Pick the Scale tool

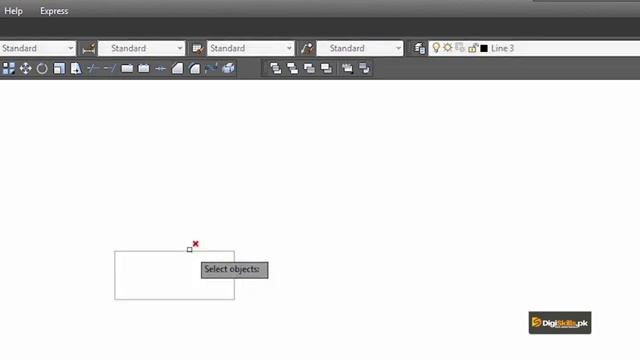coord(59,68)
